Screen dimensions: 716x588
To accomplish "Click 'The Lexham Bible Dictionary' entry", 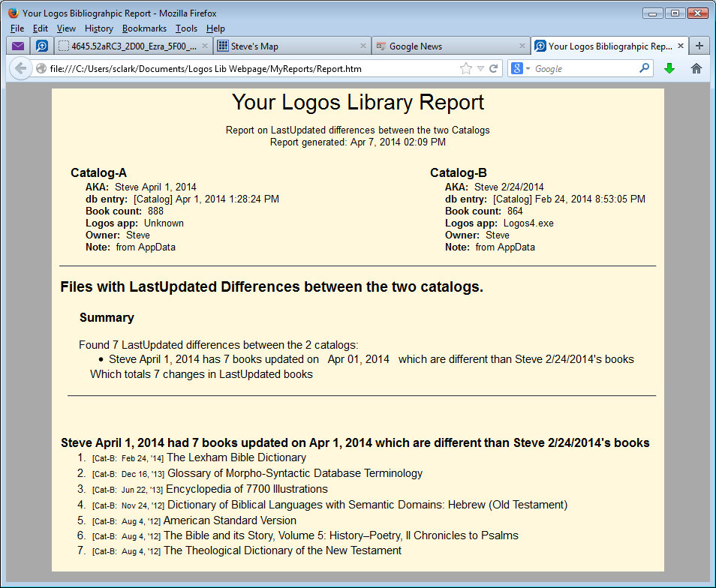I will point(236,457).
